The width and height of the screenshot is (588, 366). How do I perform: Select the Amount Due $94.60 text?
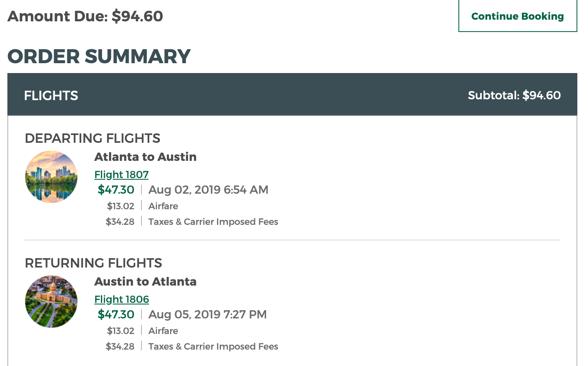point(85,16)
